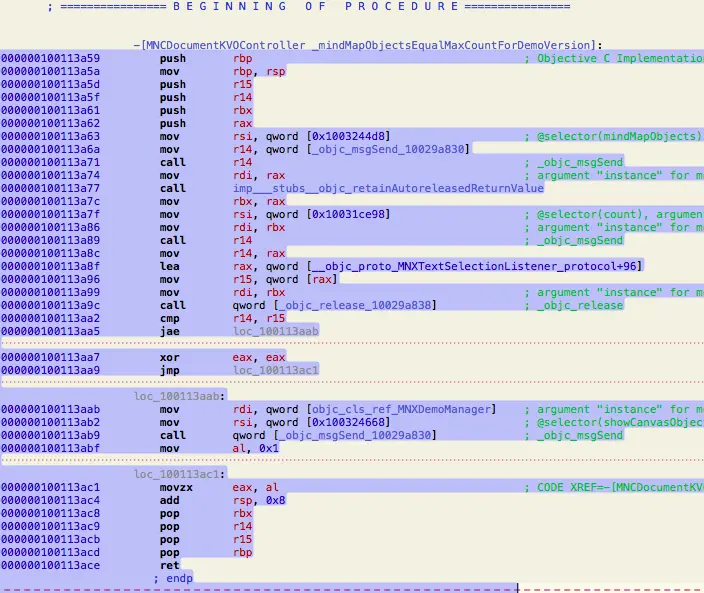704x593 pixels.
Task: Click the ; _objc_release comment
Action: [x=574, y=306]
